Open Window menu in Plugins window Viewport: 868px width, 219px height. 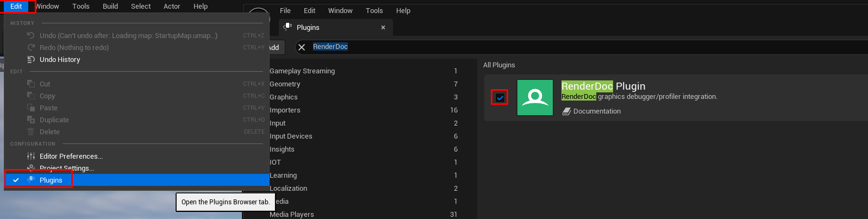(x=340, y=11)
